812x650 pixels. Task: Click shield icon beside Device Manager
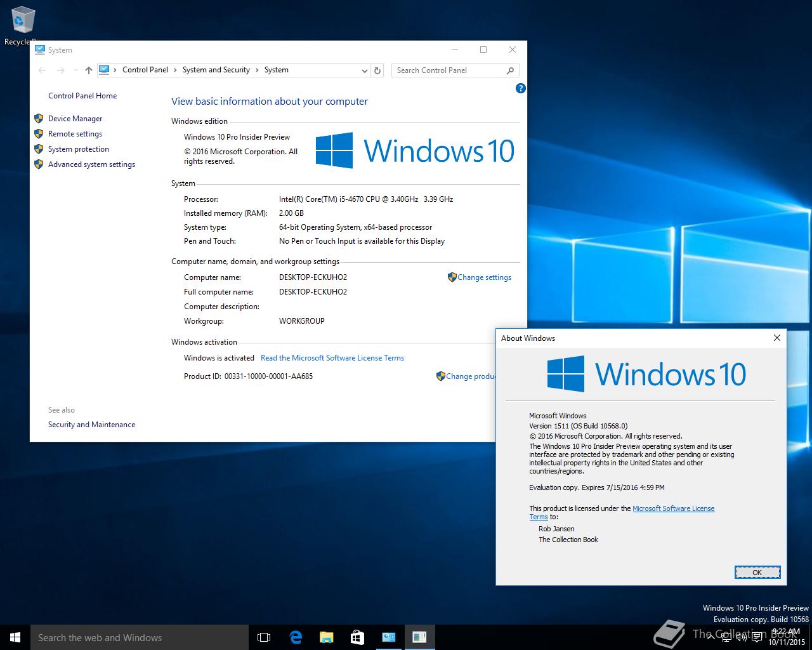click(39, 119)
